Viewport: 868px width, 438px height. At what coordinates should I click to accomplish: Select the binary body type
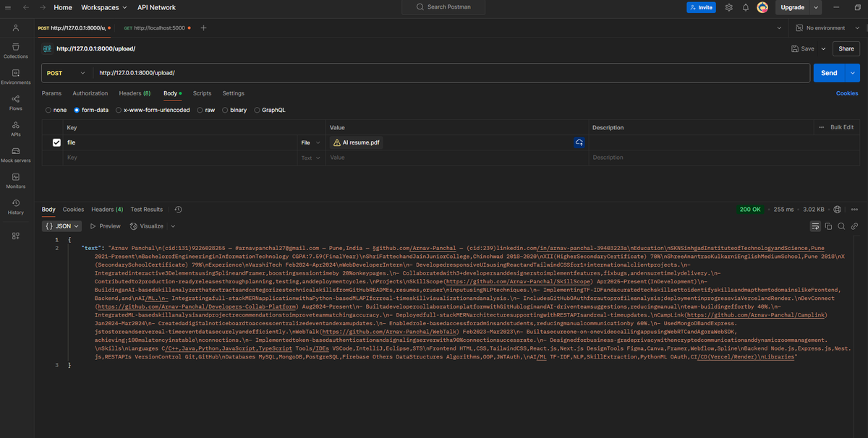pyautogui.click(x=226, y=110)
